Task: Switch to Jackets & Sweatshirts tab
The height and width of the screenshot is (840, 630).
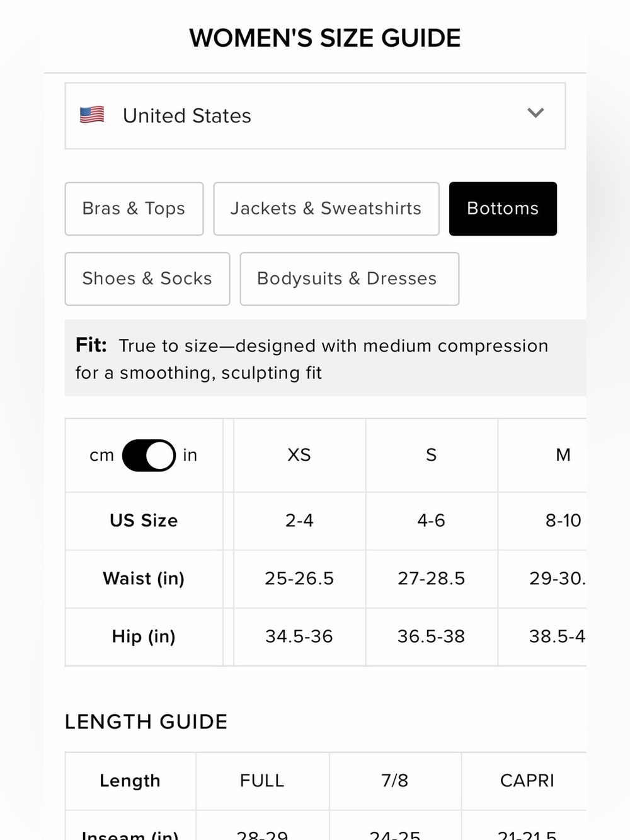Action: pos(326,209)
